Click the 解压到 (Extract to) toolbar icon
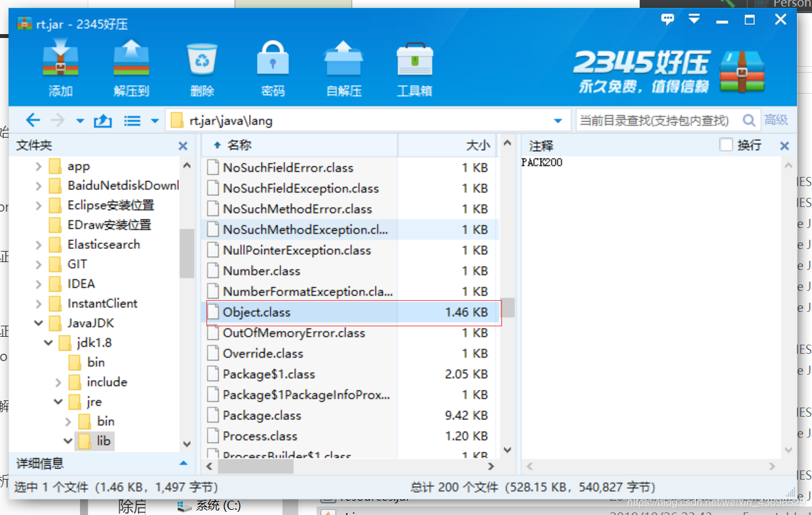 pos(131,58)
